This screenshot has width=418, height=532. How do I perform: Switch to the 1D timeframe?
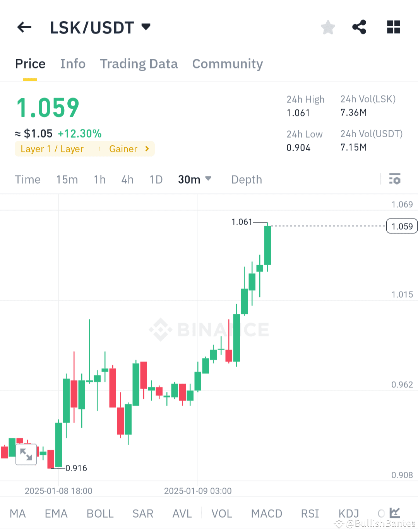156,179
